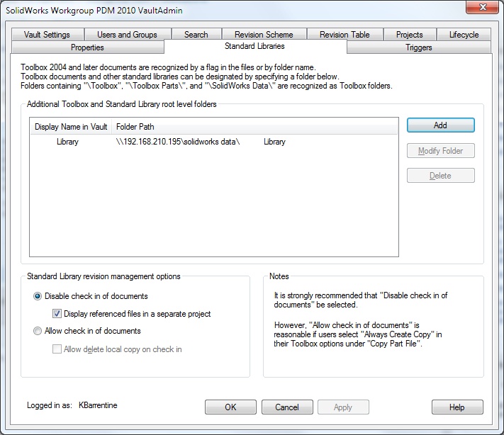The image size is (504, 435).
Task: Open the Revision Table tab
Action: click(345, 35)
